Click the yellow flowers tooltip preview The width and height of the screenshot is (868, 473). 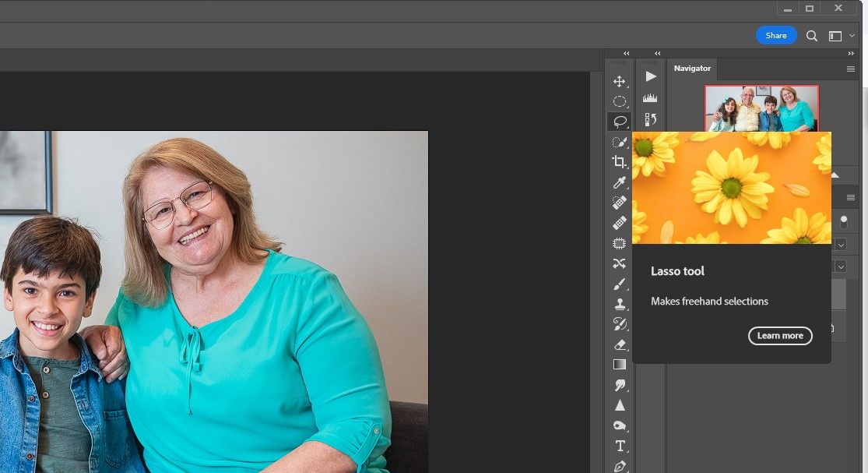pos(731,187)
